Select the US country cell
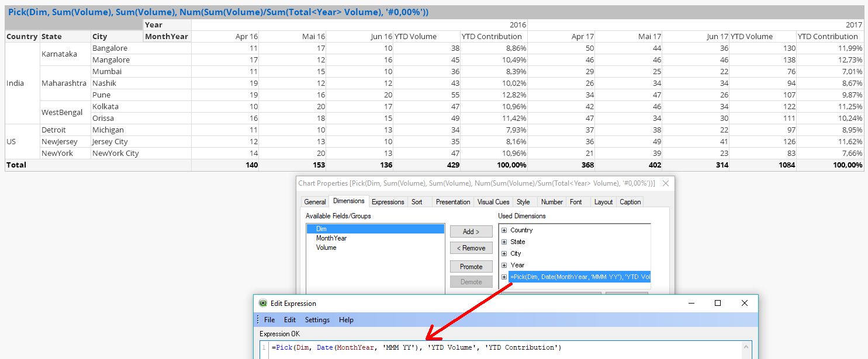The width and height of the screenshot is (868, 359). pyautogui.click(x=22, y=141)
